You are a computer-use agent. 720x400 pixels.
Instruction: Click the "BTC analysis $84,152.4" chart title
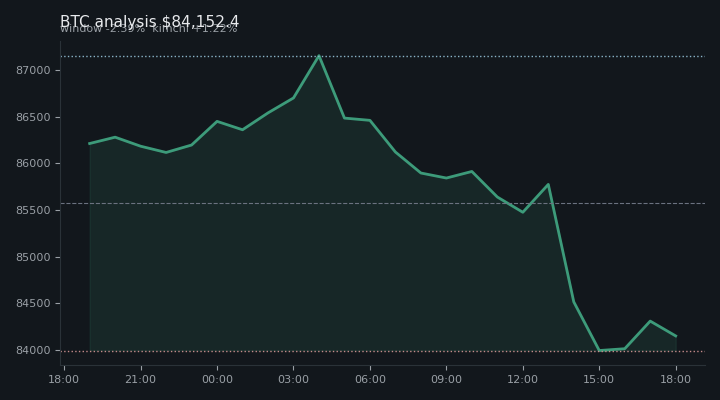149,21
